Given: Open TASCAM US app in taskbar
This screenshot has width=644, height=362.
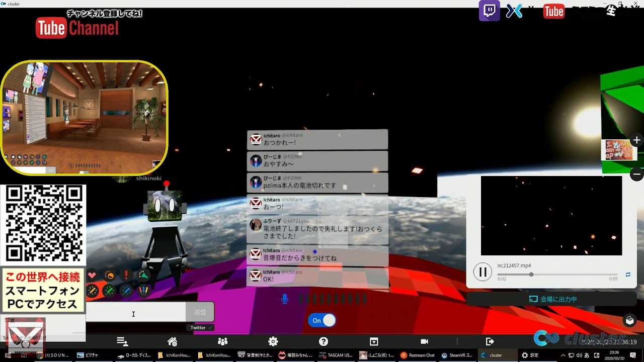Looking at the screenshot, I should point(336,355).
